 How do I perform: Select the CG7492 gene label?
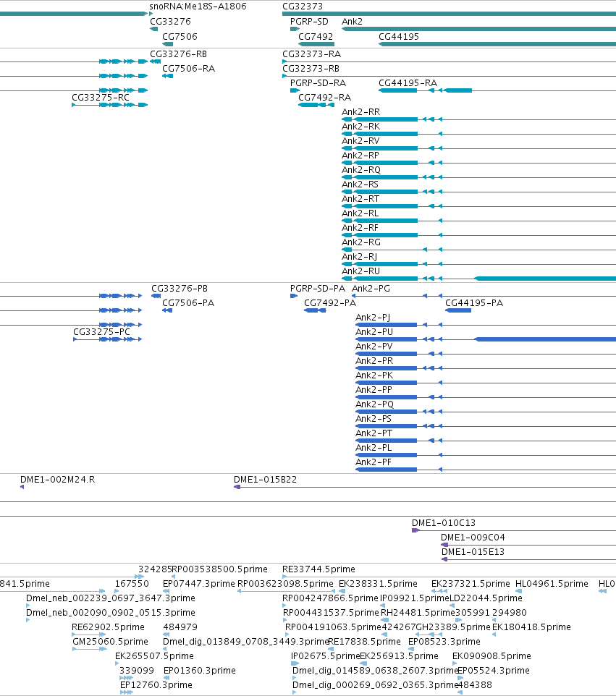click(316, 37)
